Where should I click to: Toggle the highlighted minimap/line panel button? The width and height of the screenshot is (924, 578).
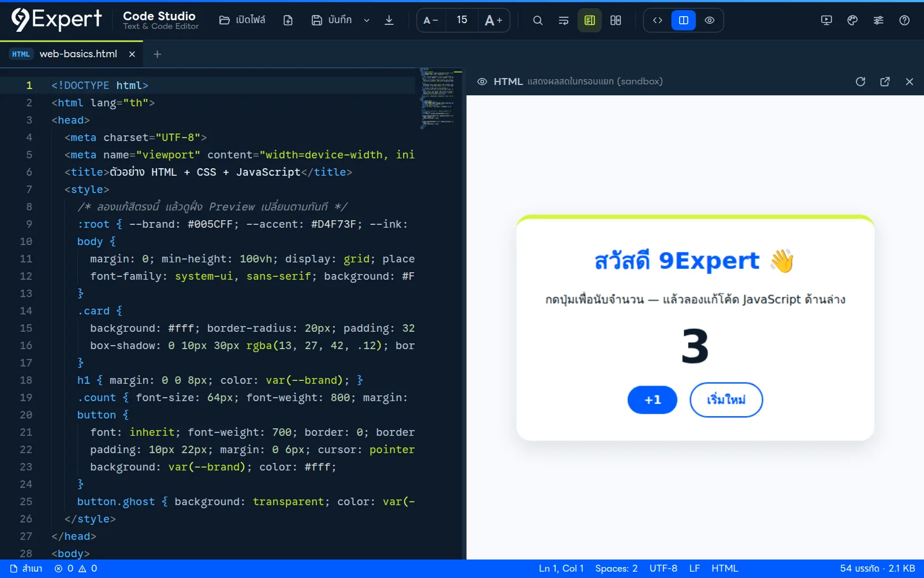590,20
